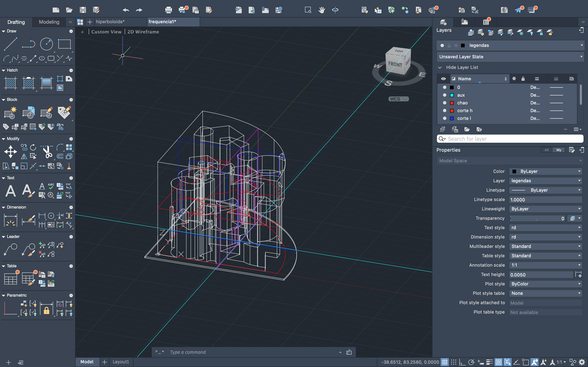Image resolution: width=588 pixels, height=367 pixels.
Task: Select the Hatch pattern tool
Action: tap(10, 83)
